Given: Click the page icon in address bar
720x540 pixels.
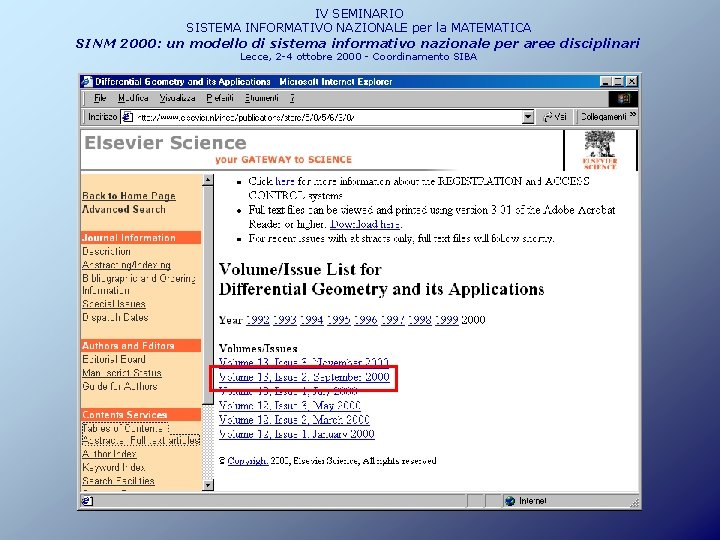Looking at the screenshot, I should [128, 117].
